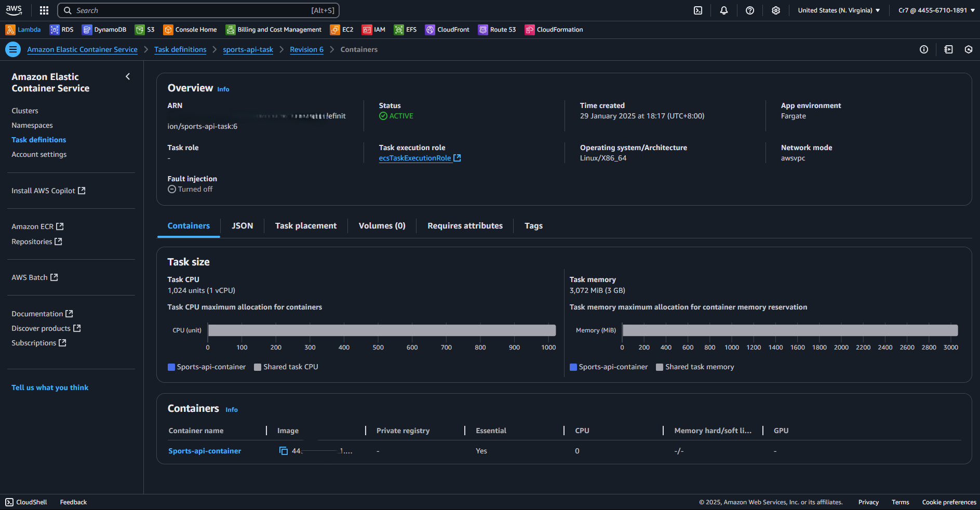980x510 pixels.
Task: Click Shared task memory legend swatch
Action: click(x=660, y=367)
